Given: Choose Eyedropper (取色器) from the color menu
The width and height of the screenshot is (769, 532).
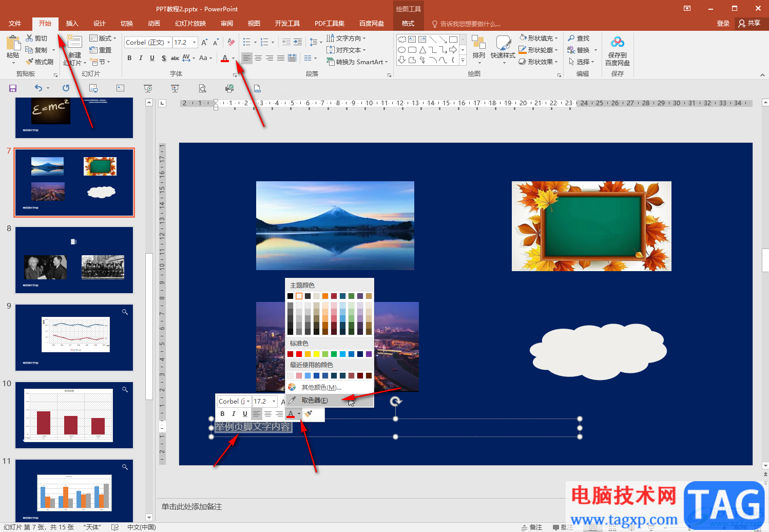Looking at the screenshot, I should pyautogui.click(x=330, y=401).
